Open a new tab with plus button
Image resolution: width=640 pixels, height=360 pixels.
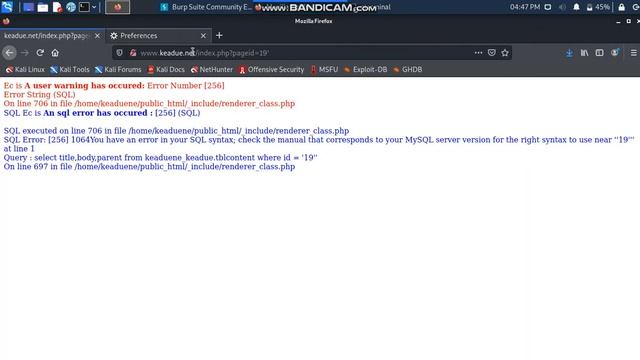tap(219, 36)
